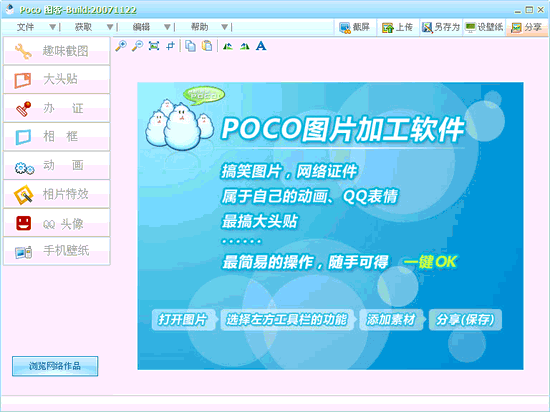550x412 pixels.
Task: Click the 浏览网络作品 button
Action: pos(55,366)
